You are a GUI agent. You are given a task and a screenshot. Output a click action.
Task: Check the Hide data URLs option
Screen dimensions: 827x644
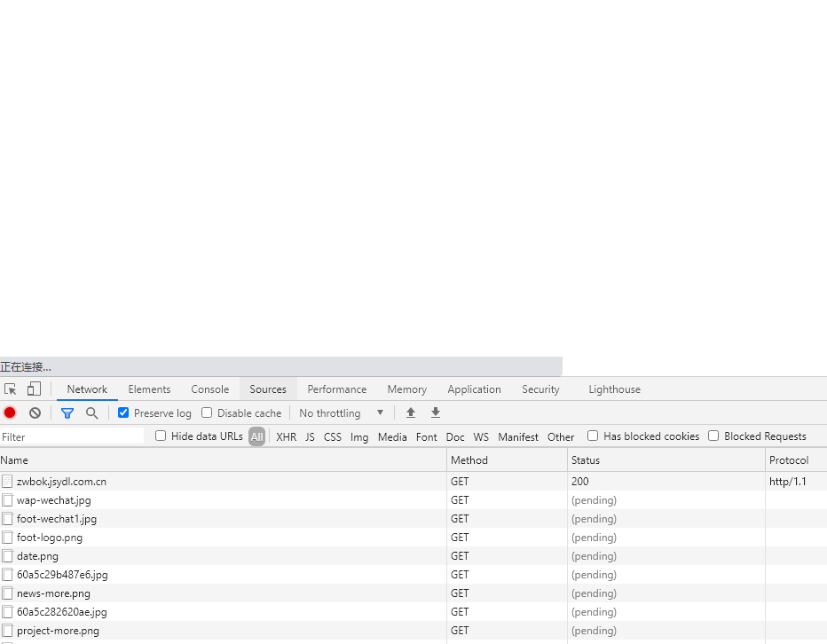161,436
